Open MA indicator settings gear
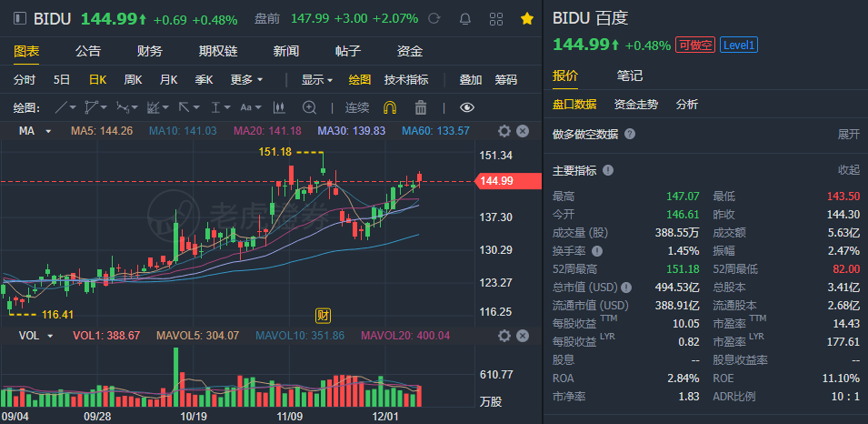 coord(504,131)
